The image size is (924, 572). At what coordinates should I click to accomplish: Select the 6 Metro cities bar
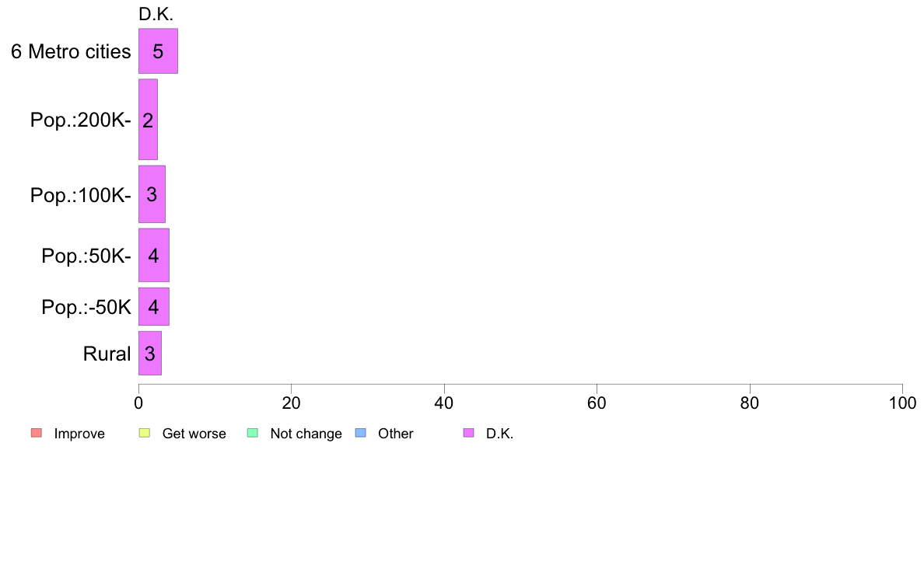[158, 51]
